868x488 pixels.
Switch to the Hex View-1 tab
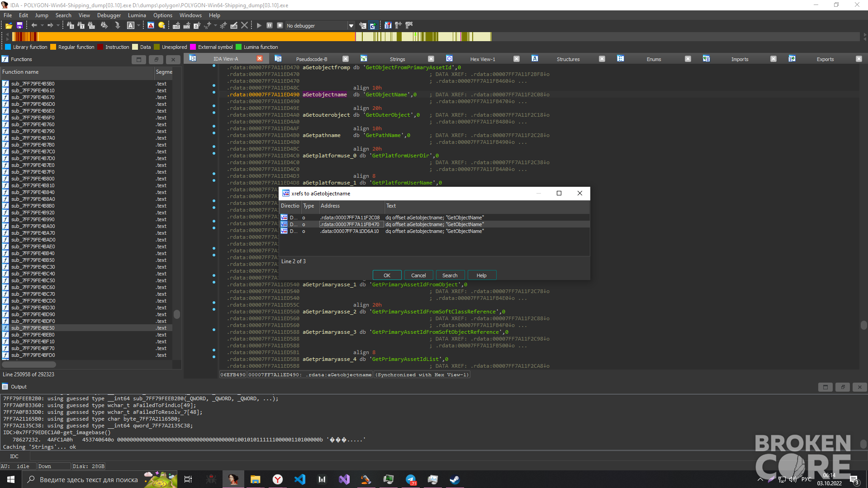pyautogui.click(x=483, y=59)
